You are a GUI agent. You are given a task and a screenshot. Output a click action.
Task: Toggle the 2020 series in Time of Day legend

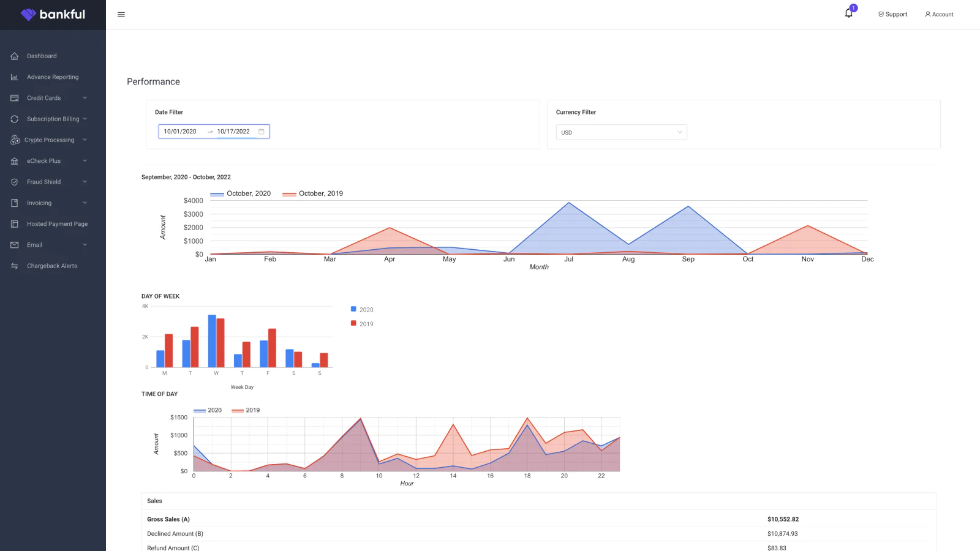(x=208, y=410)
